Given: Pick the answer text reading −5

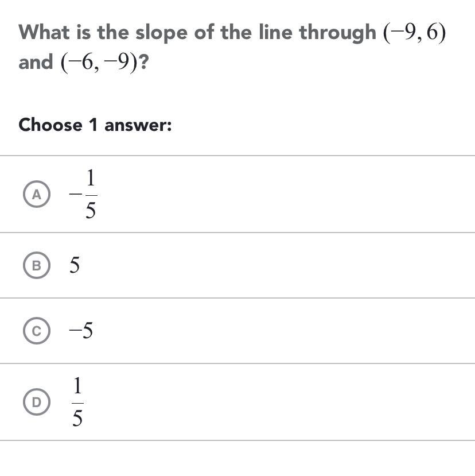Looking at the screenshot, I should pos(81,331).
